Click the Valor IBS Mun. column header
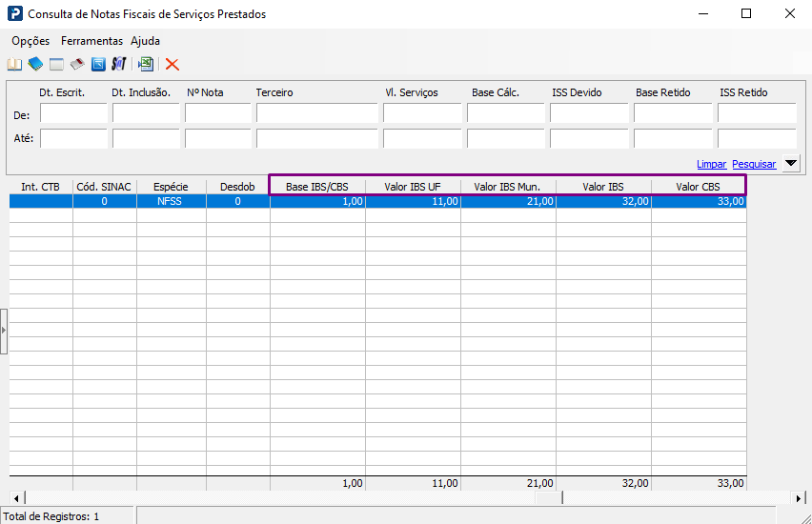The height and width of the screenshot is (524, 812). click(x=508, y=187)
